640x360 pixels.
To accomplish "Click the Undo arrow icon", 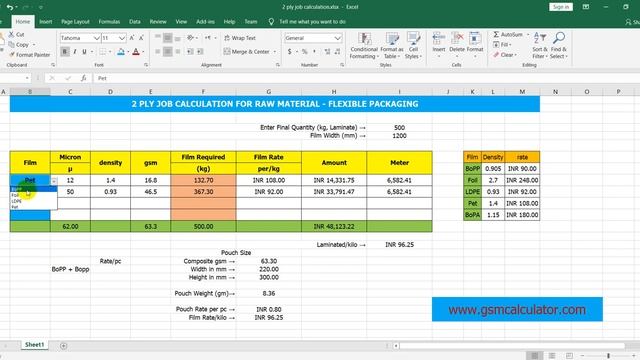I will pyautogui.click(x=10, y=7).
